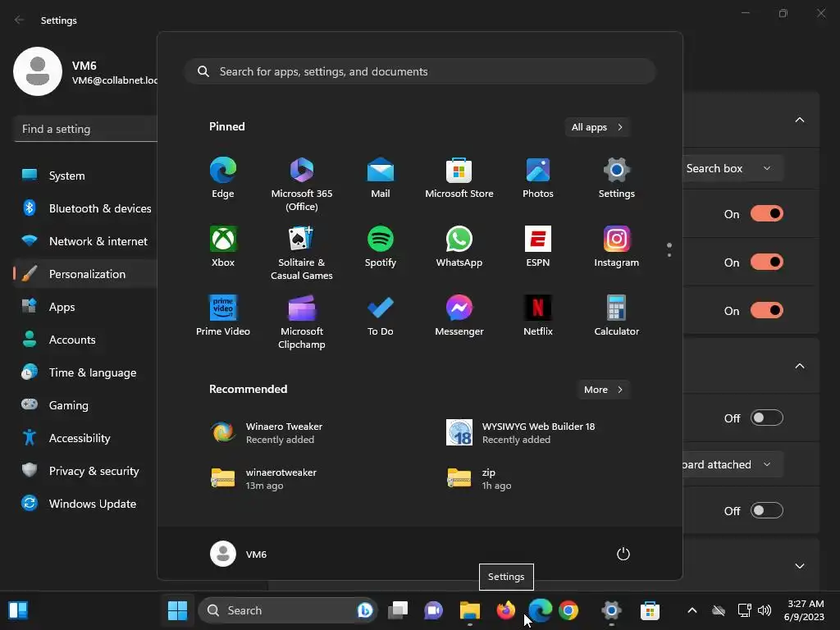Screen dimensions: 840x630
Task: Launch Microsoft 365 (Office) pinned app
Action: pyautogui.click(x=302, y=185)
